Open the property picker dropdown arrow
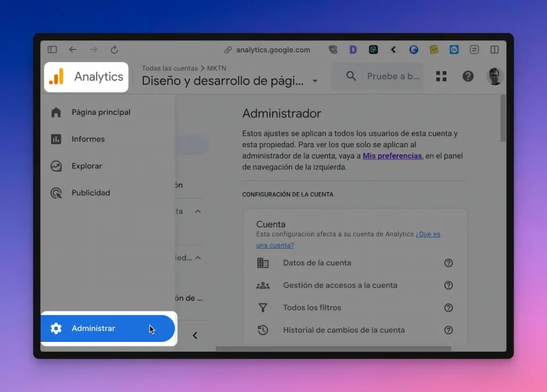Viewport: 547px width, 392px height. pos(315,81)
